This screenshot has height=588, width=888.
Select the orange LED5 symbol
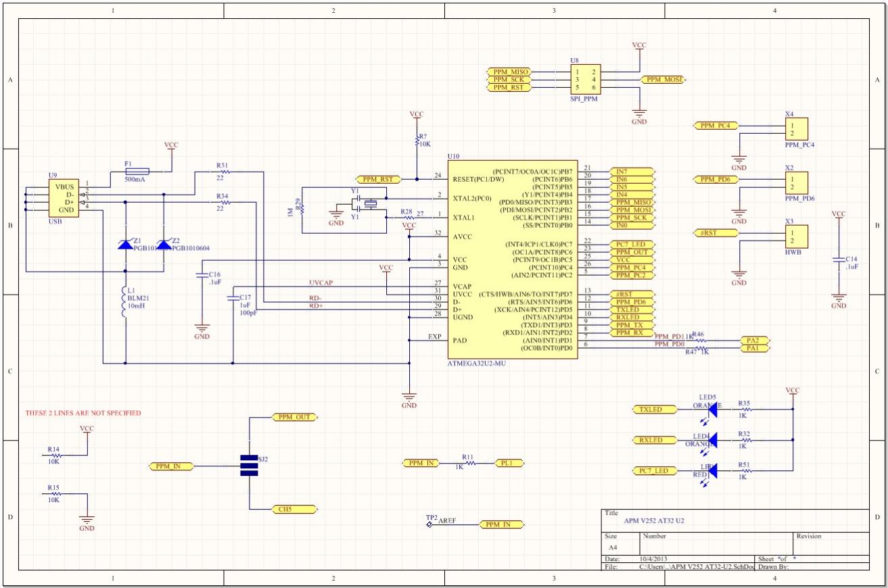(x=711, y=410)
